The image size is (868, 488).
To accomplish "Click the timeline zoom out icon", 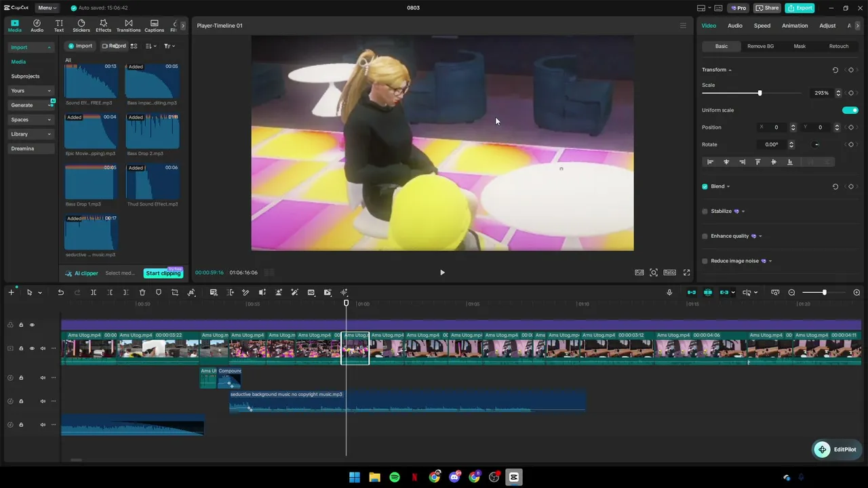I will pos(791,293).
